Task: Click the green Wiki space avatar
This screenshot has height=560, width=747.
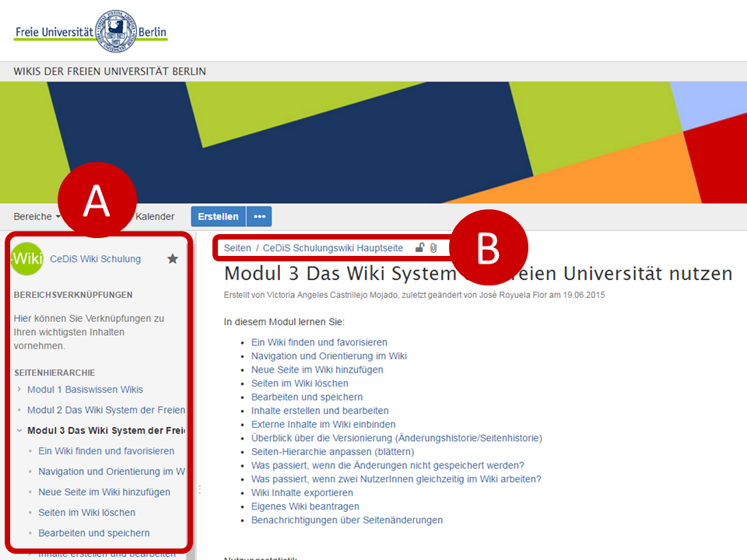Action: click(27, 258)
